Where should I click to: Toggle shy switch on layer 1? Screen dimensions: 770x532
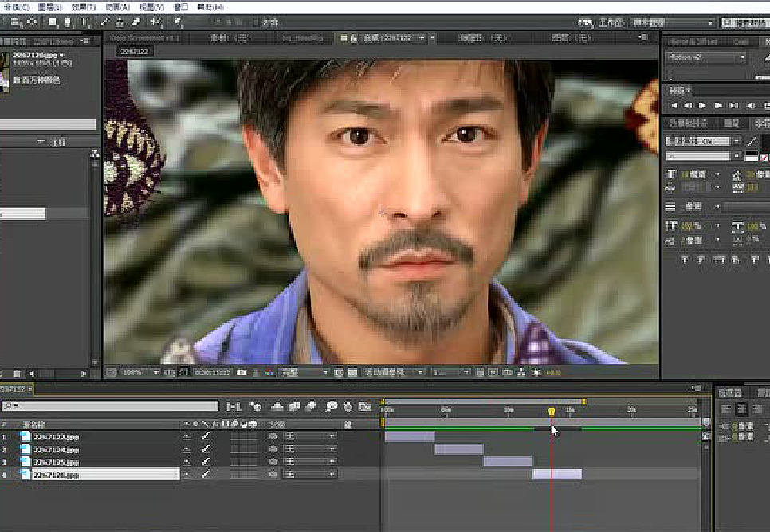pyautogui.click(x=187, y=436)
